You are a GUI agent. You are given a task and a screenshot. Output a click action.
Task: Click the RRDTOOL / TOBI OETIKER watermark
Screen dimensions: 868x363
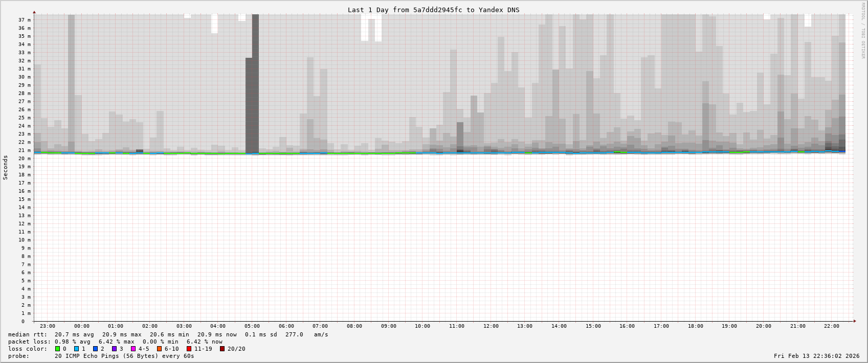point(863,31)
